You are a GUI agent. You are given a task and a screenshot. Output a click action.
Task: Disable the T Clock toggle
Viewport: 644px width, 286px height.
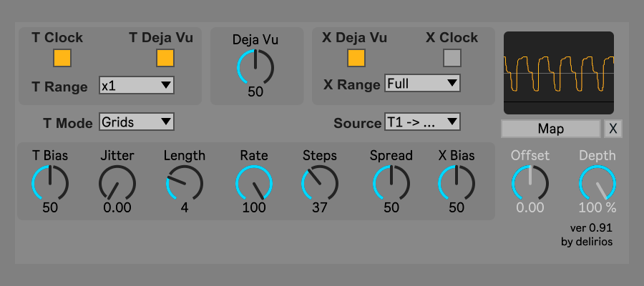point(62,58)
